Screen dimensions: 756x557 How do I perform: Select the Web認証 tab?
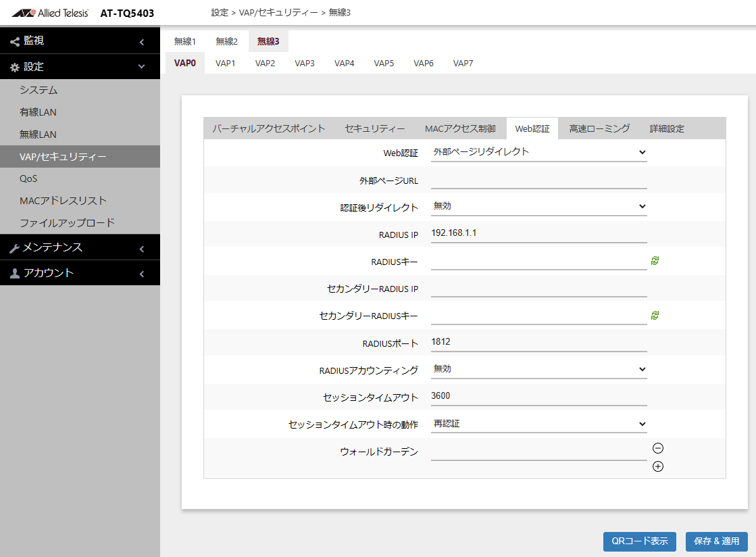532,128
